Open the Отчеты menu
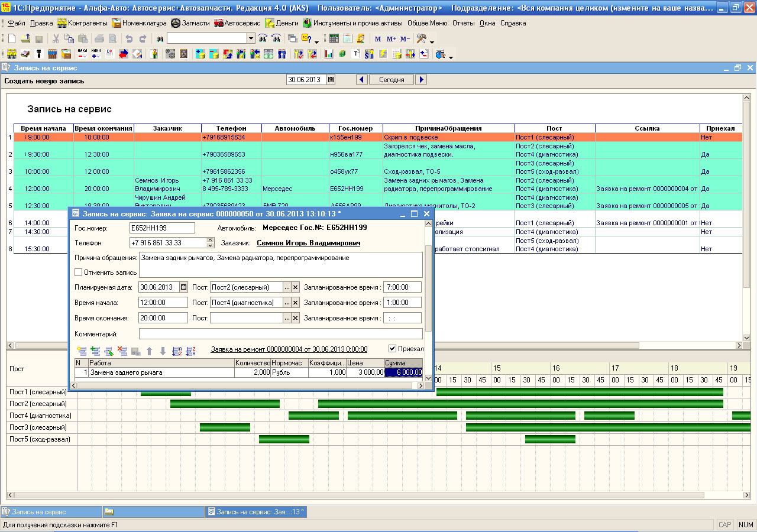The height and width of the screenshot is (532, 757). tap(463, 23)
